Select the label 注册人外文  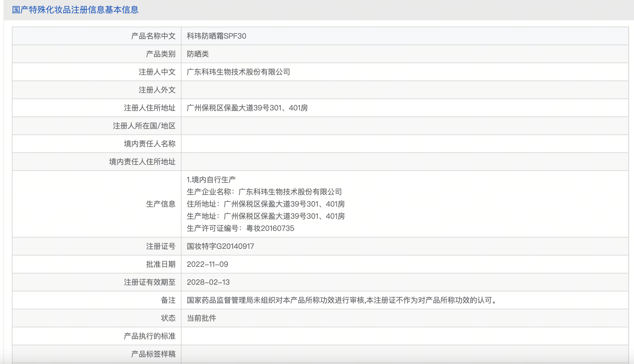click(x=157, y=90)
